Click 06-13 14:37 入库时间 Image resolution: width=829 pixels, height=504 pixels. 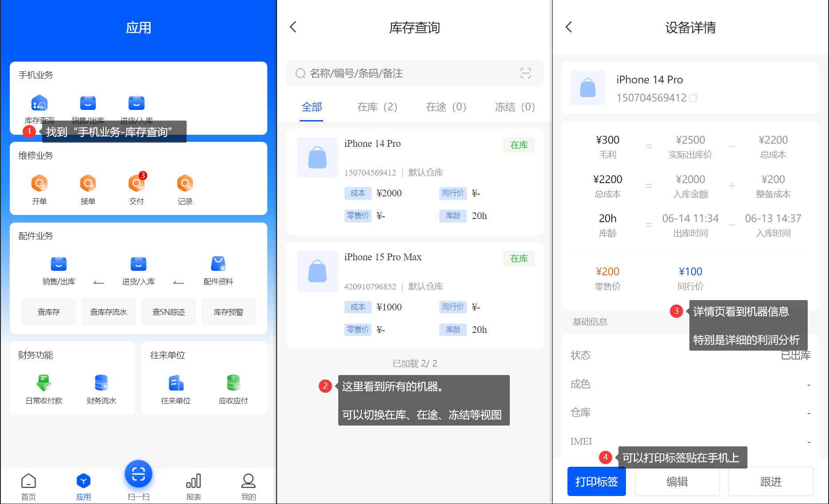click(773, 219)
